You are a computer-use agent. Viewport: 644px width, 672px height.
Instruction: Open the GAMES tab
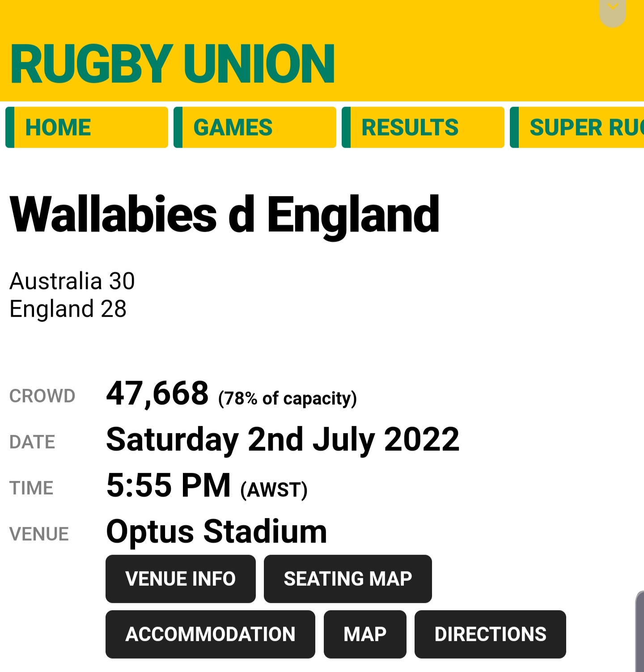(255, 127)
